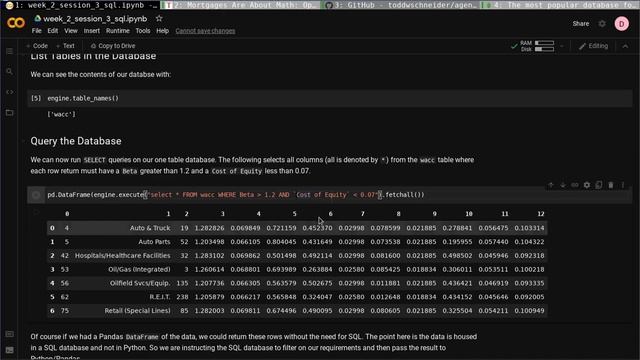
Task: Click the Retail (Special Lines) cell
Action: (138, 311)
